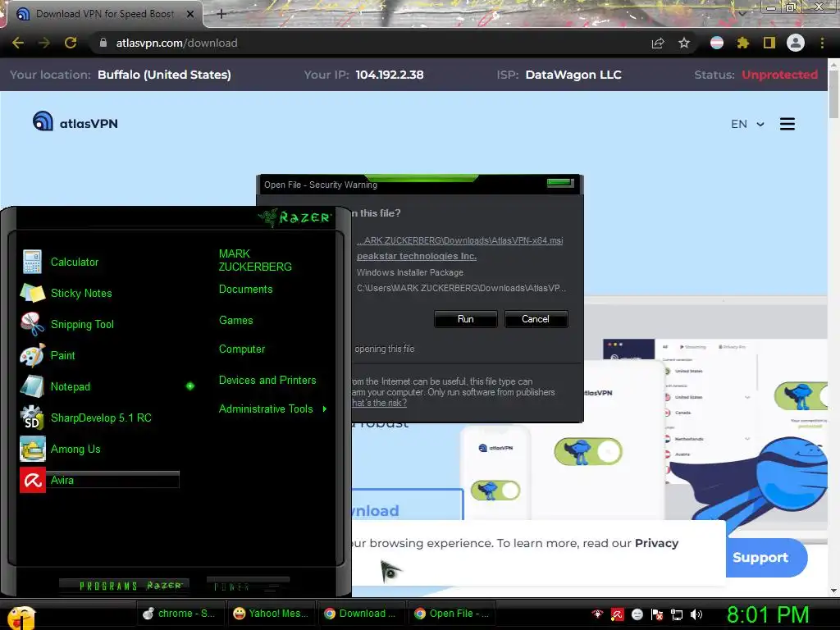Open the atlasVPN hamburger menu
840x630 pixels.
[787, 125]
